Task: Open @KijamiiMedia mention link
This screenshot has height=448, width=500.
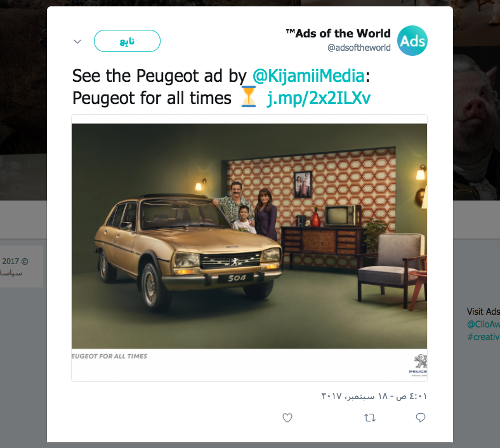Action: 308,76
